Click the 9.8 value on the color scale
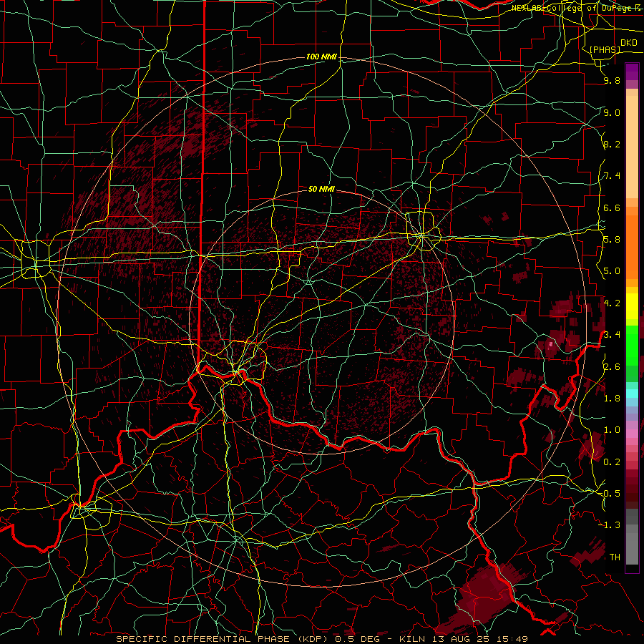Screen dimensions: 644x644 click(612, 80)
